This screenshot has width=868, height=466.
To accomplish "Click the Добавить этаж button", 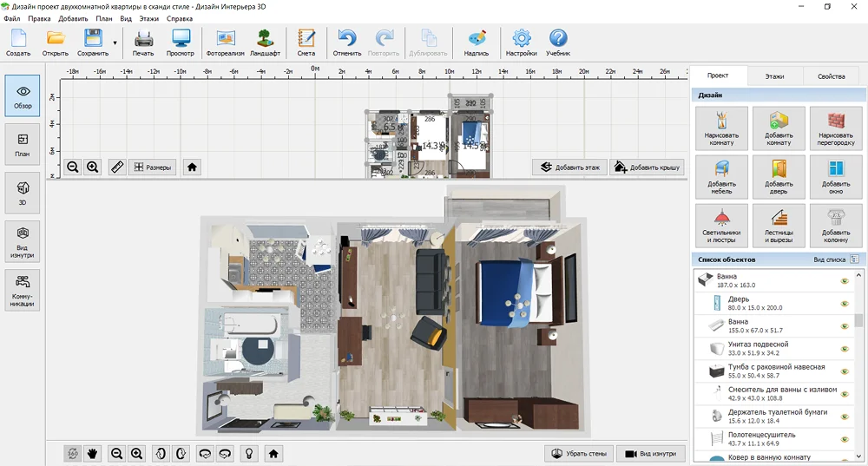I will pos(569,167).
